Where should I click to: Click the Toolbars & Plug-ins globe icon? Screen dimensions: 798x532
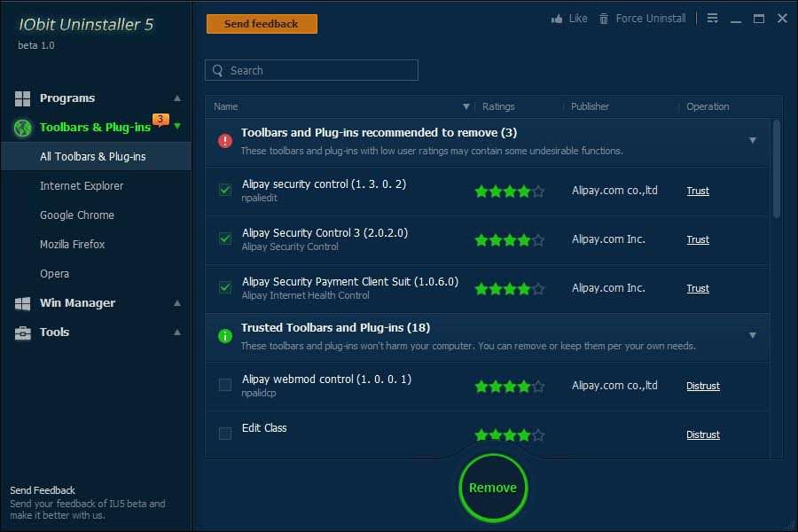22,128
